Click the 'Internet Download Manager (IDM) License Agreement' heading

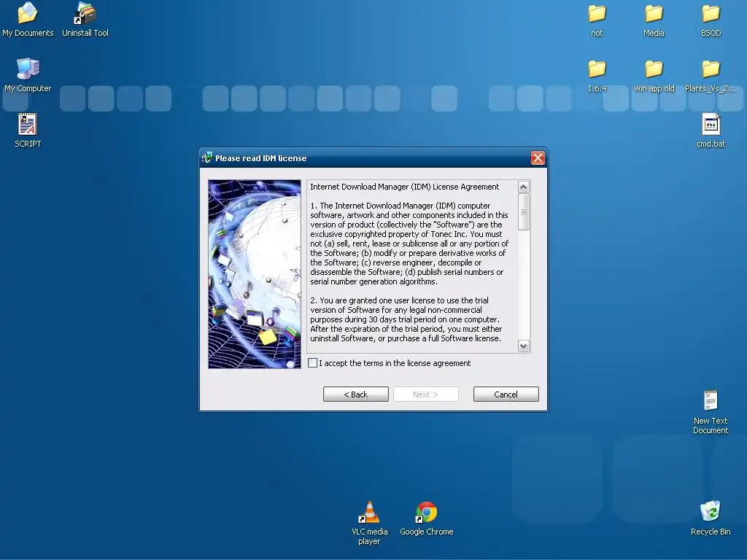pyautogui.click(x=404, y=187)
